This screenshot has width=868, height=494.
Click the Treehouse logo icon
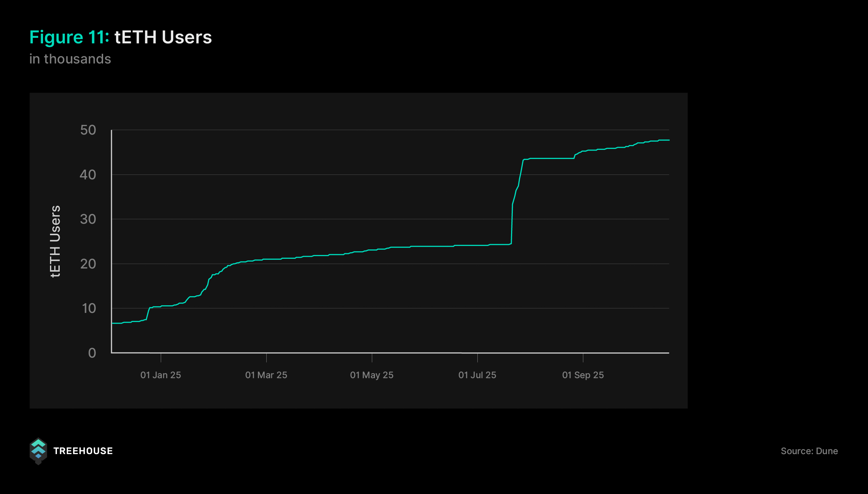pos(38,451)
